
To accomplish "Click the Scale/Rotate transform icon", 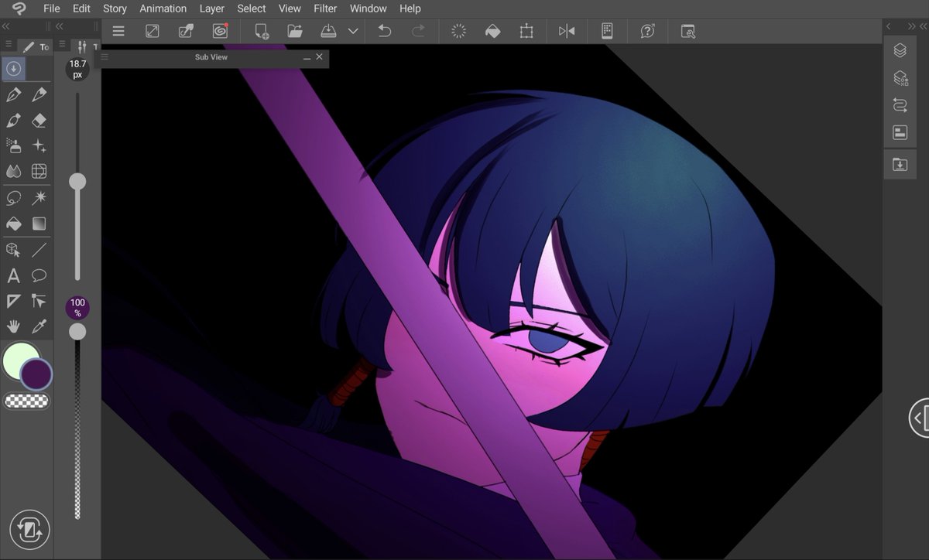I will point(526,31).
